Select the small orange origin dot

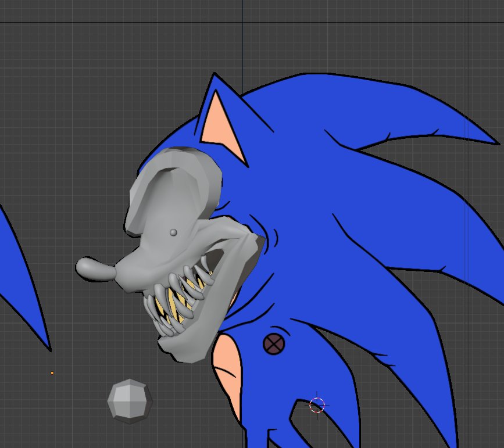pyautogui.click(x=52, y=373)
